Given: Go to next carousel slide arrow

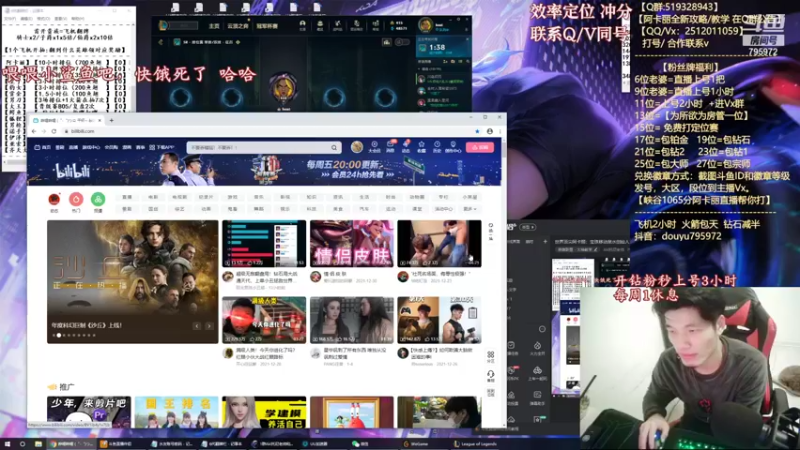Looking at the screenshot, I should pos(209,326).
